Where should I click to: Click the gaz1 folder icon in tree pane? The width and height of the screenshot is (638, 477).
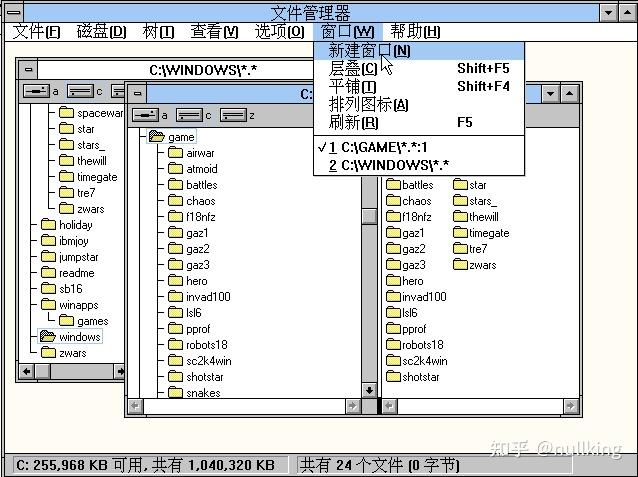(175, 233)
